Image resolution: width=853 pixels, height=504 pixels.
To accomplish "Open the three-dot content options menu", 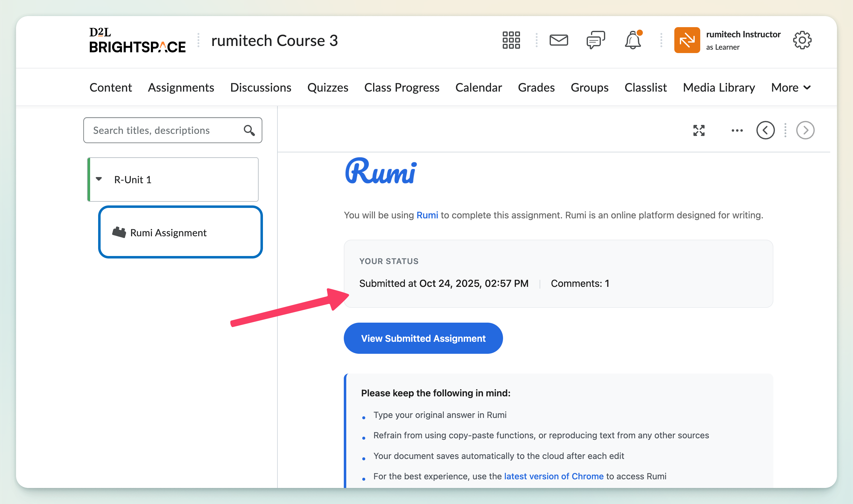I will click(737, 130).
